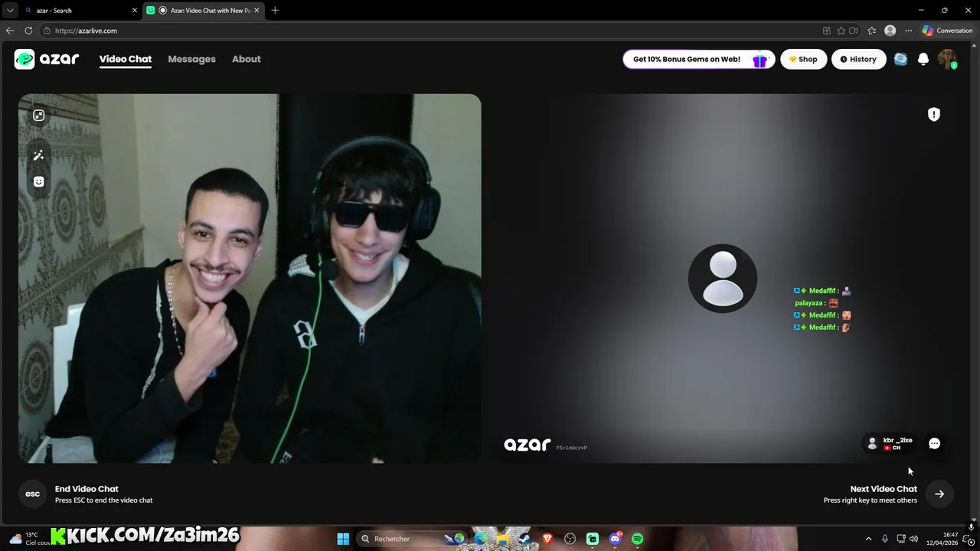Open the browser favorites list
The image size is (980, 551).
[872, 31]
